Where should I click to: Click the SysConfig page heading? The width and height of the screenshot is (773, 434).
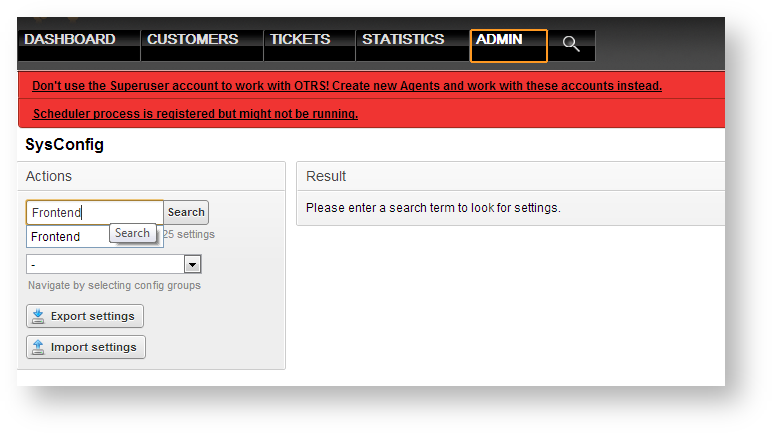(x=65, y=145)
